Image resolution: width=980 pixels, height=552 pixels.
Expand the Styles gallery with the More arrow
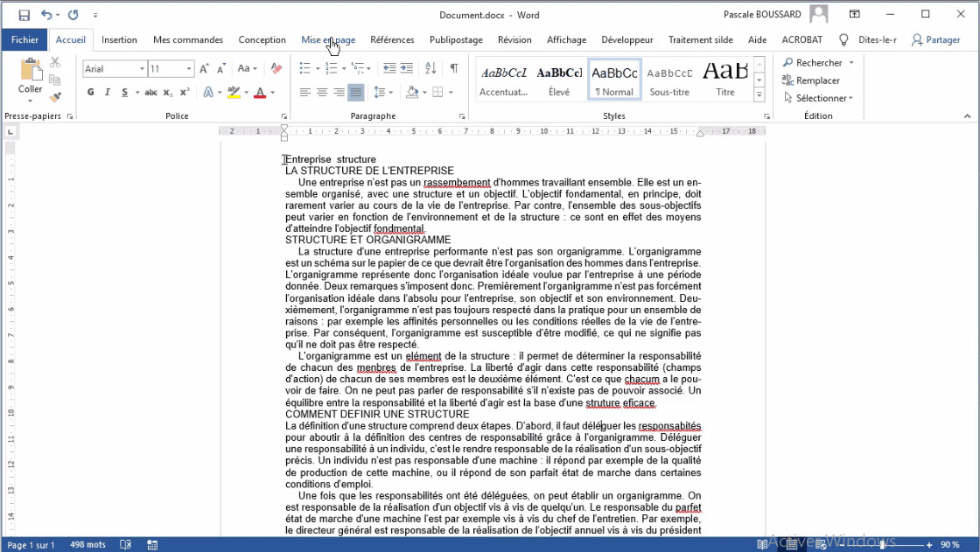click(759, 94)
